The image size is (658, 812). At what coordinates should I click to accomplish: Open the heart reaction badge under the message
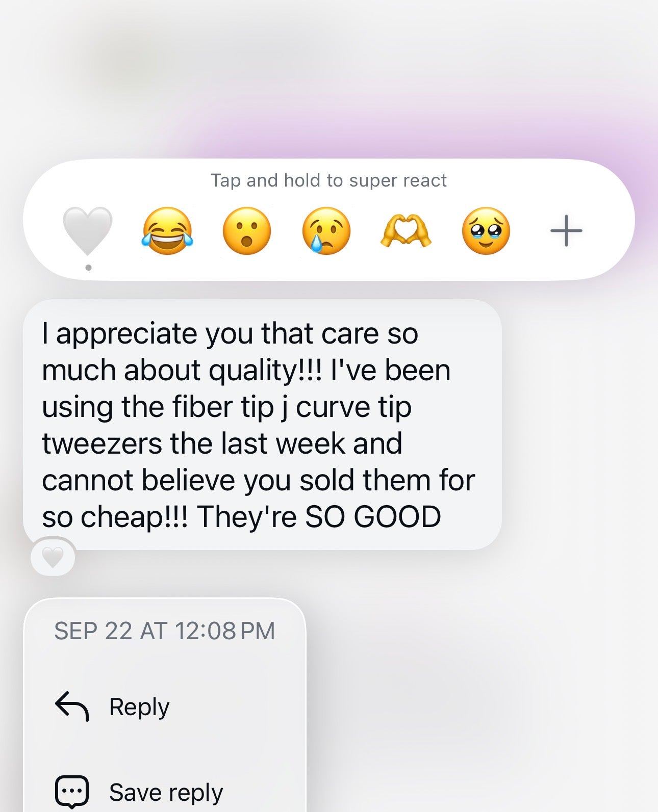[53, 557]
